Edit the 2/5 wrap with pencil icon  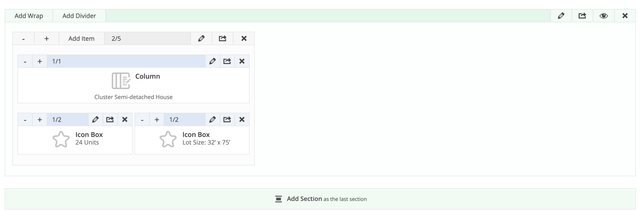click(201, 39)
